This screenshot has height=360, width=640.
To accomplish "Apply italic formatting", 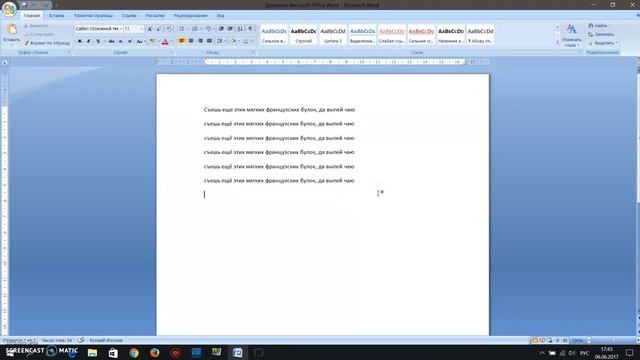I will (x=88, y=41).
